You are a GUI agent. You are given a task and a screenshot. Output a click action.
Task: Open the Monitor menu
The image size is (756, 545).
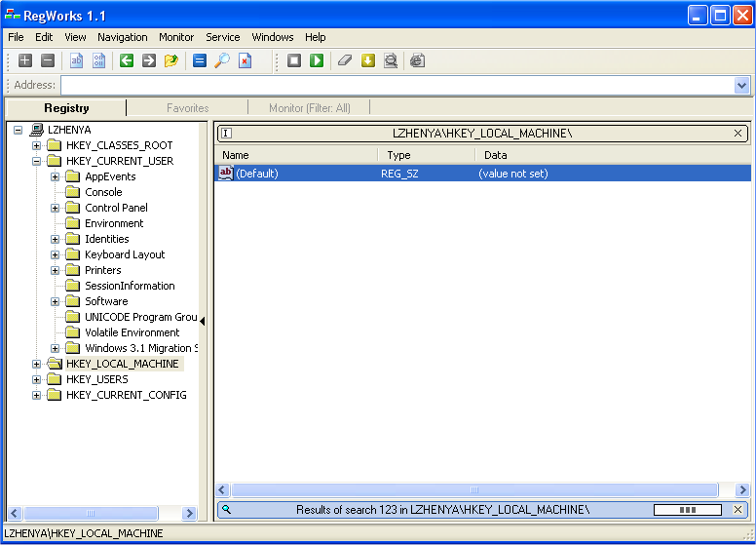176,37
